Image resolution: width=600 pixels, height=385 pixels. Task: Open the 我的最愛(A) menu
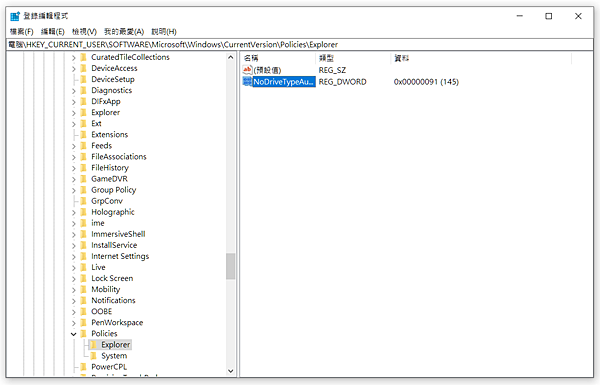click(124, 32)
